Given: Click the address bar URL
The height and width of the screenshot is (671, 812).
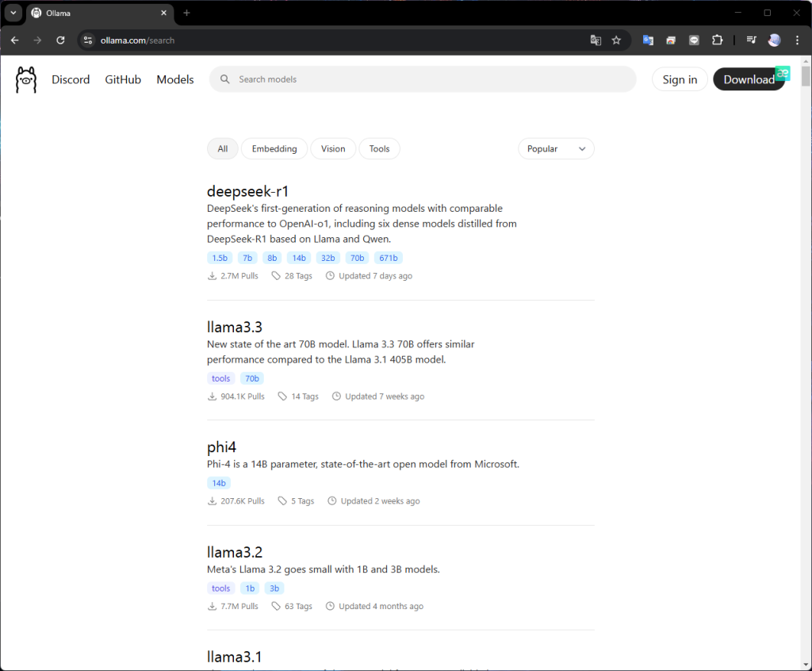Looking at the screenshot, I should pos(137,40).
